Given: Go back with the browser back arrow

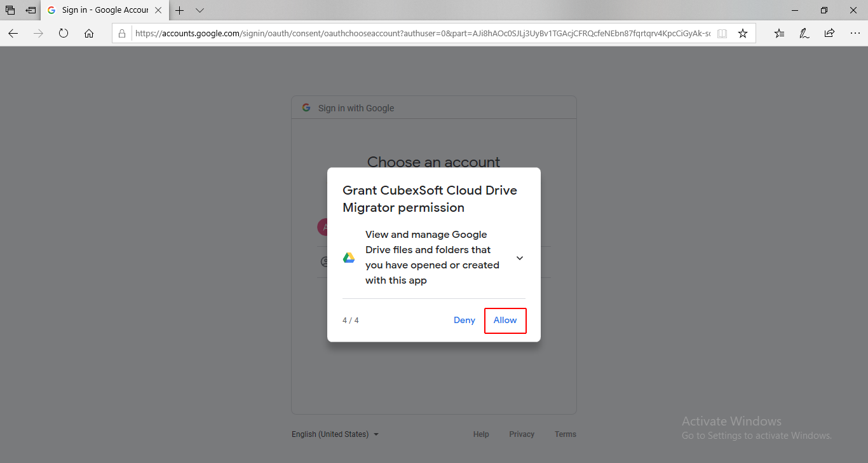Looking at the screenshot, I should click(x=13, y=34).
